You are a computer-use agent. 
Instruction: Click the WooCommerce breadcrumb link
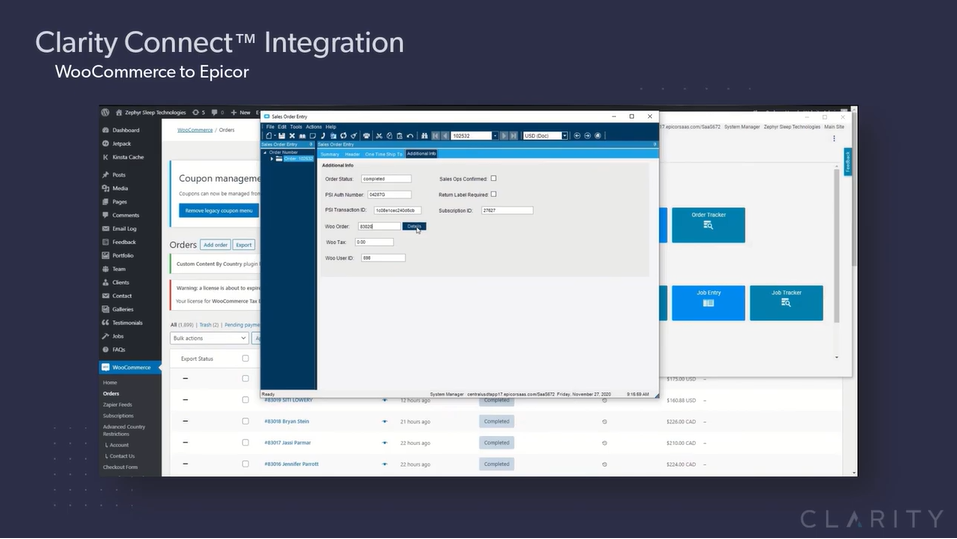(195, 130)
